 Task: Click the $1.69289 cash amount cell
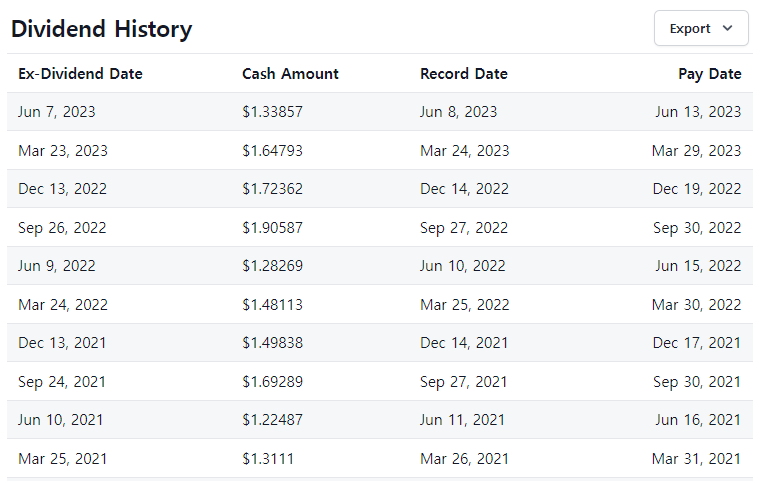click(x=272, y=382)
